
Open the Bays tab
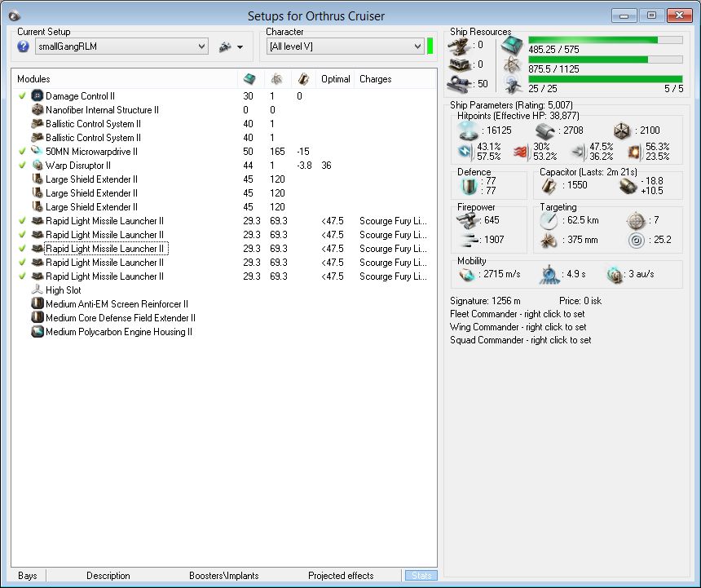tap(28, 576)
